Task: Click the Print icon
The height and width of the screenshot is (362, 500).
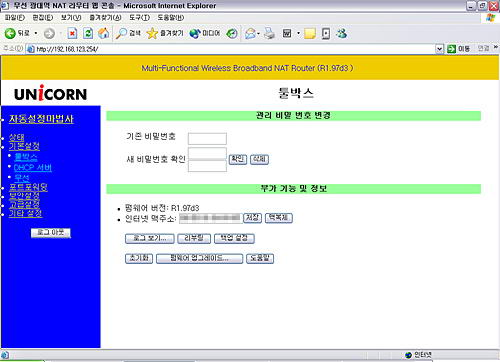Action: [269, 33]
